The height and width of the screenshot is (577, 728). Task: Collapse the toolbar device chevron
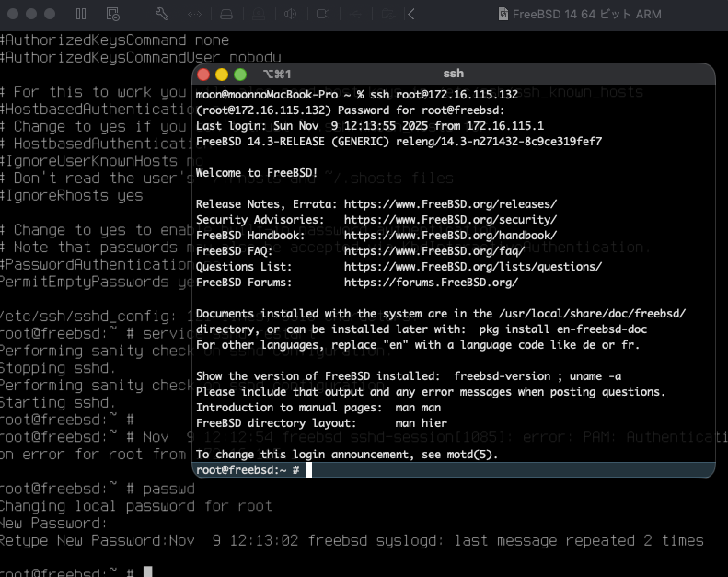pyautogui.click(x=410, y=15)
